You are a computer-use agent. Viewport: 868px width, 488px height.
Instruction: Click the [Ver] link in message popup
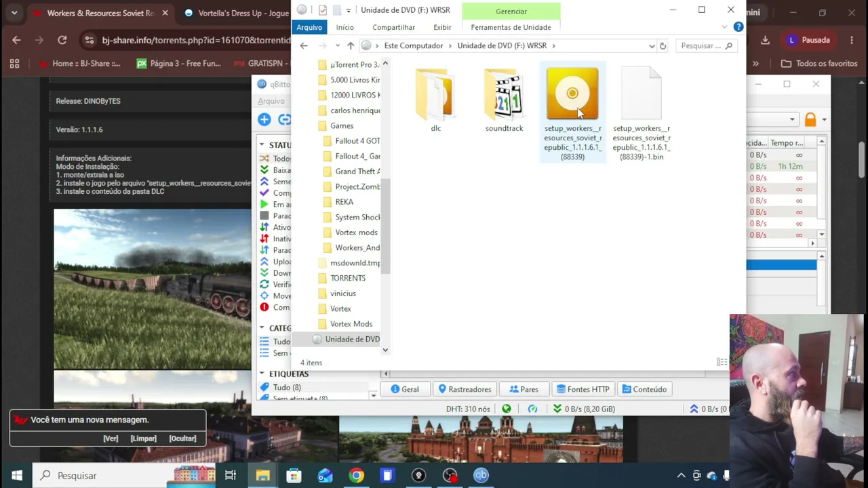pos(111,439)
